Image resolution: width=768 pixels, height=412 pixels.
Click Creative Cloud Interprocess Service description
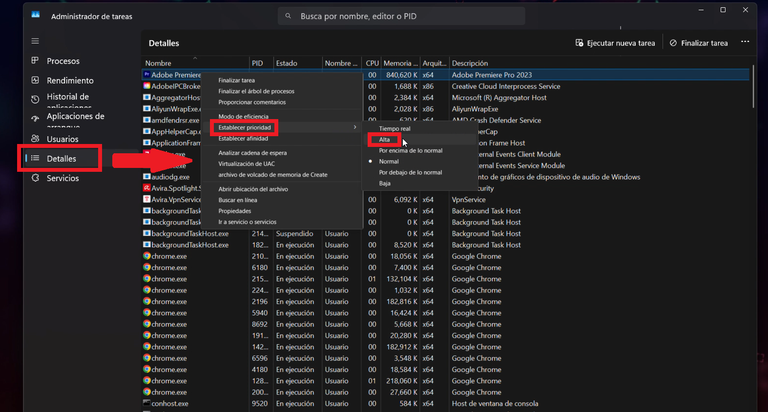[x=505, y=86]
